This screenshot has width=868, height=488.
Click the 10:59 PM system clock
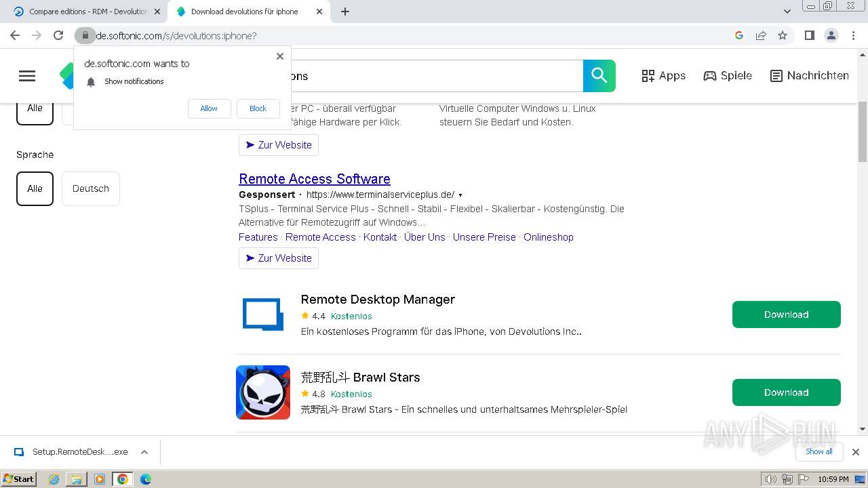[x=833, y=479]
